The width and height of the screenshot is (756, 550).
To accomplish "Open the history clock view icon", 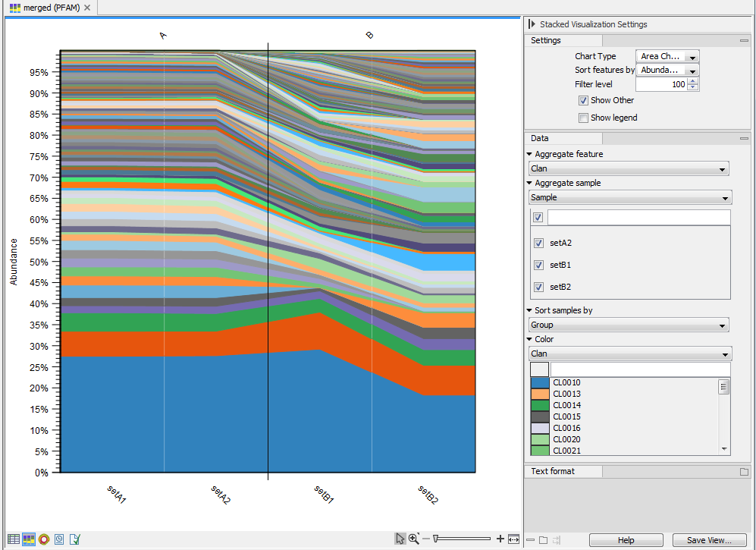I will click(x=59, y=539).
